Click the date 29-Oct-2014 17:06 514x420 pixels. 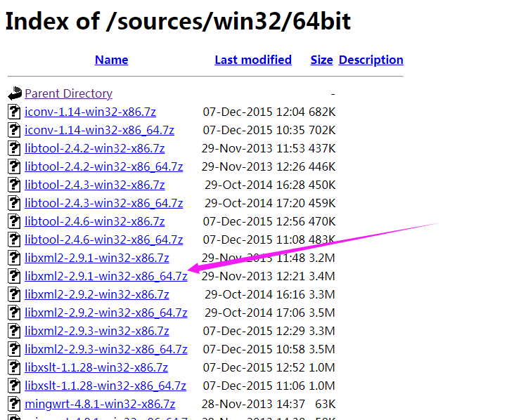(x=255, y=313)
